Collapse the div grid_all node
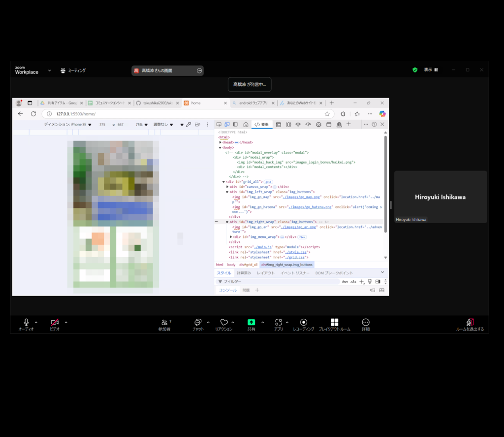The width and height of the screenshot is (504, 437). [x=224, y=182]
